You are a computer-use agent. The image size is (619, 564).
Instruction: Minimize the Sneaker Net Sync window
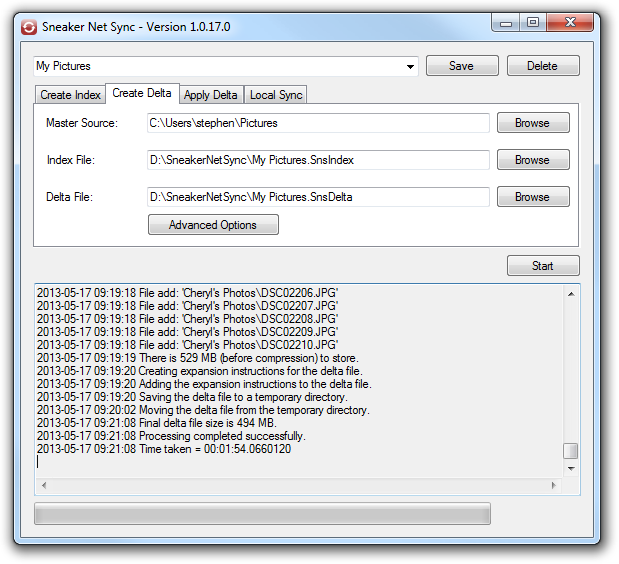pos(506,23)
